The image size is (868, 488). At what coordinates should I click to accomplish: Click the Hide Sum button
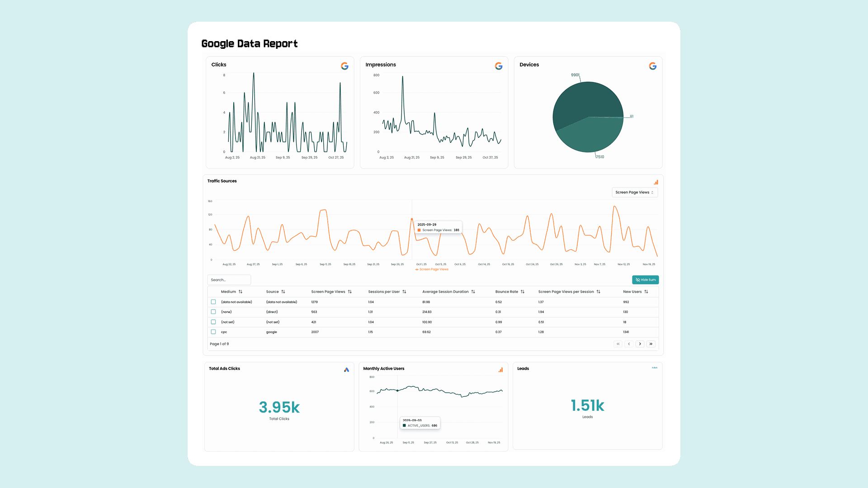pos(646,280)
